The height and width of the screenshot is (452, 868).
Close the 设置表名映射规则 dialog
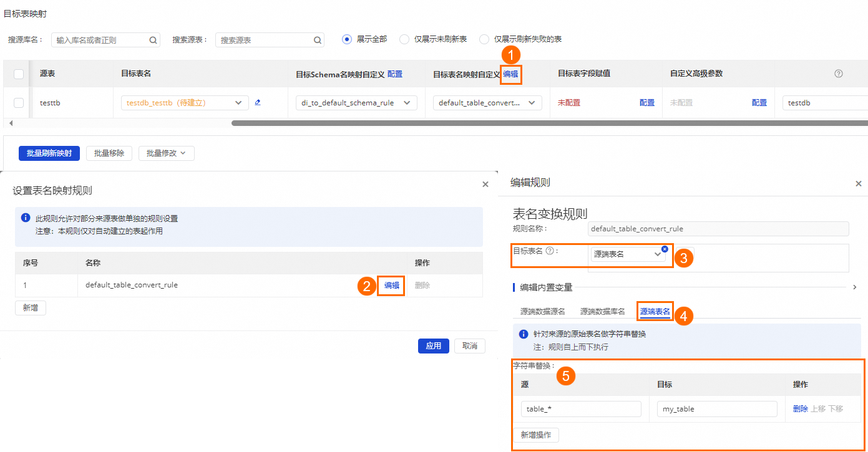pyautogui.click(x=485, y=185)
